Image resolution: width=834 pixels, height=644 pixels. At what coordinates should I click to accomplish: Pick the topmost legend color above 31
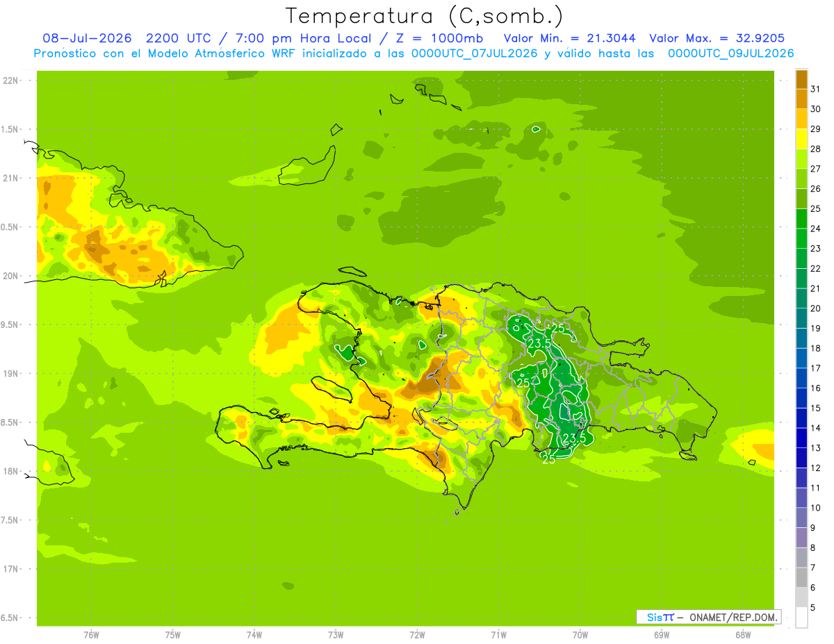tap(801, 79)
